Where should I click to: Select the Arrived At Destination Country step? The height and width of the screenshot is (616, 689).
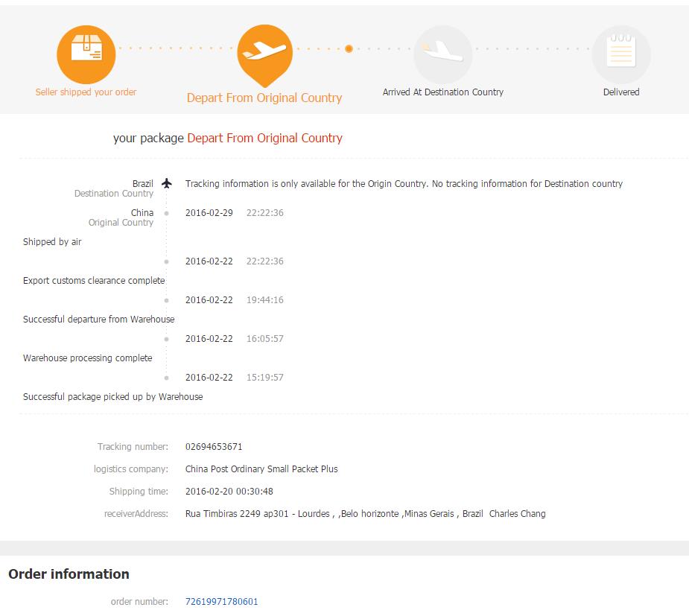pos(443,92)
